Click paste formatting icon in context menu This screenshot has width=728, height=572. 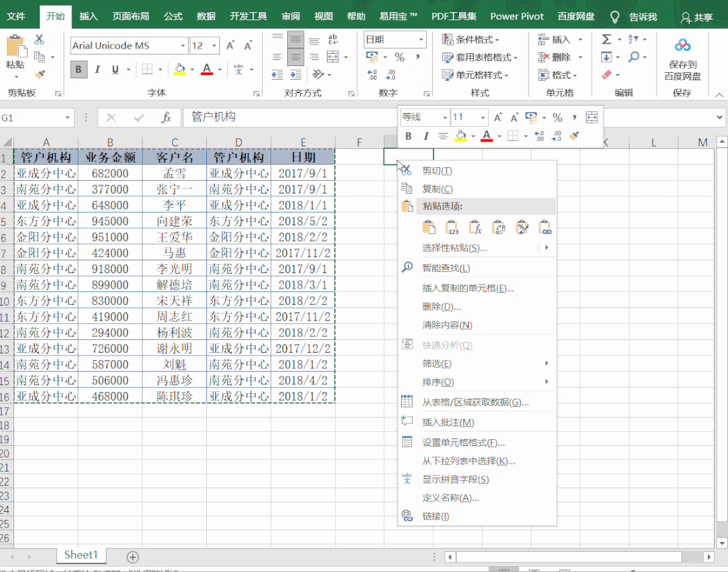(522, 227)
